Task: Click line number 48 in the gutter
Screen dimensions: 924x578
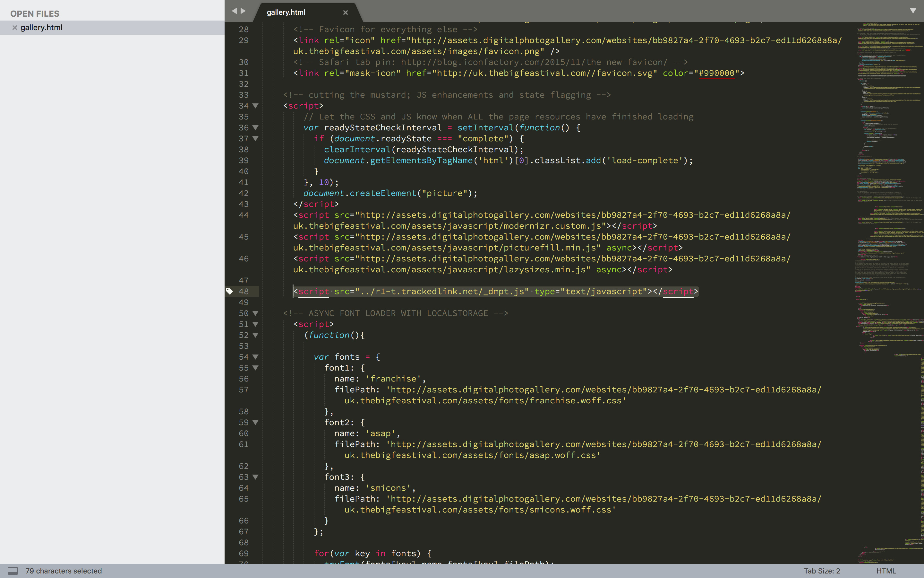Action: [244, 291]
